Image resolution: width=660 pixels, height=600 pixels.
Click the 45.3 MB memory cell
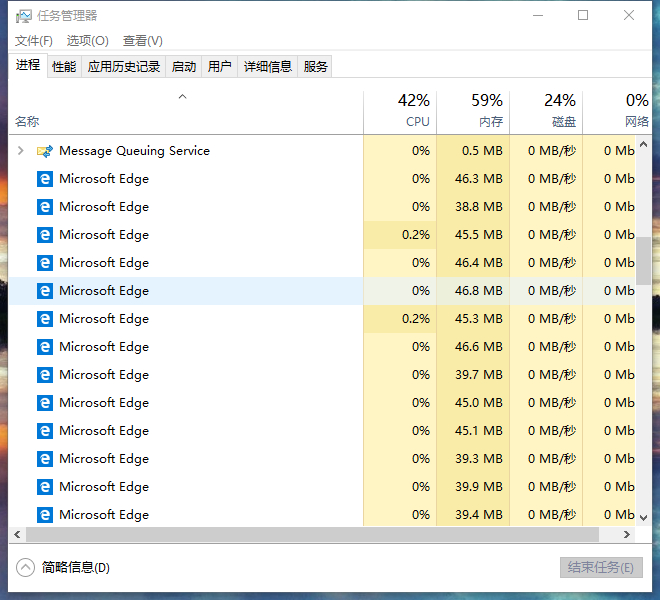point(473,319)
